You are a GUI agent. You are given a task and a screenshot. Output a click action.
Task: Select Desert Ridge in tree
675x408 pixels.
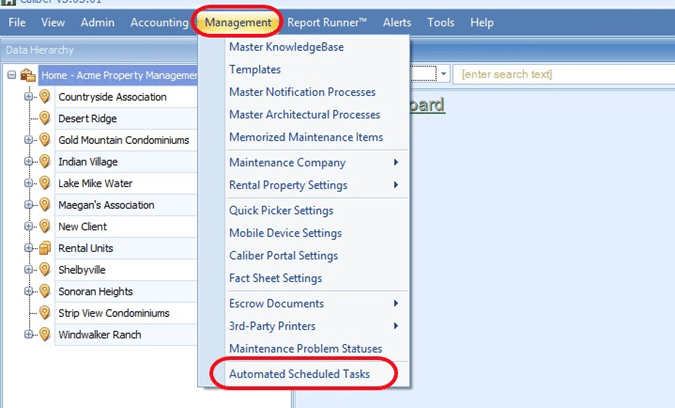click(x=87, y=118)
